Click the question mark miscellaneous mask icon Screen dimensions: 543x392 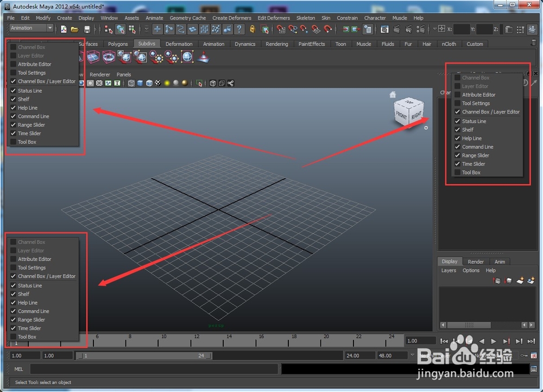239,29
